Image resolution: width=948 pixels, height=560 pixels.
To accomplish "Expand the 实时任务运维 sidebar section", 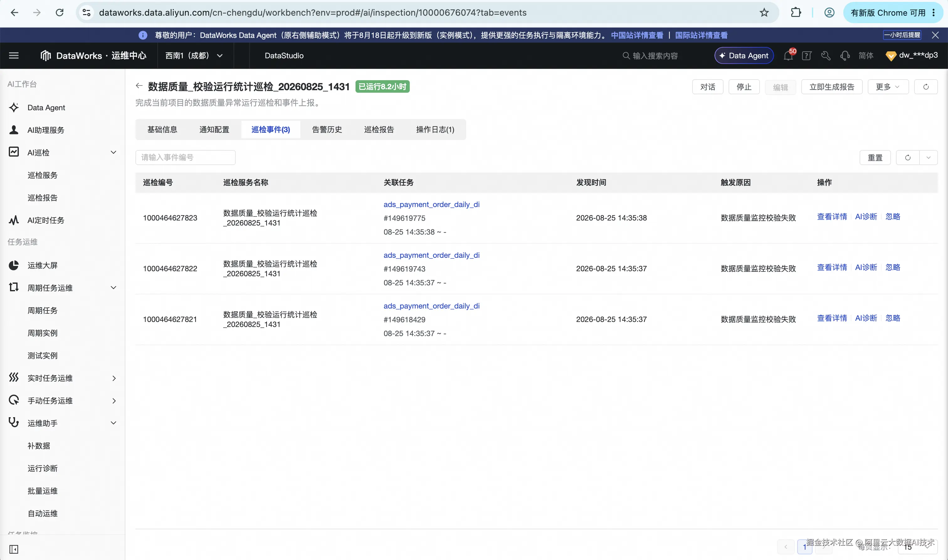I will coord(114,378).
